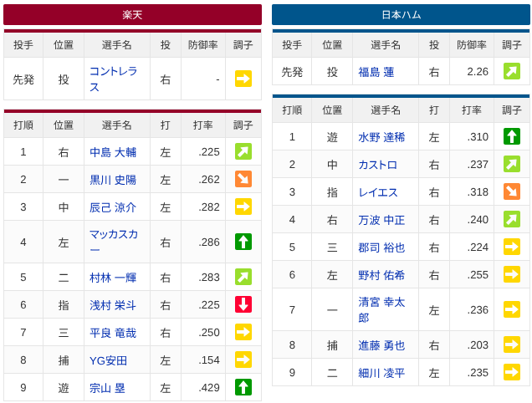Click the red down-arrow condition icon for 浅村 栄斗
The image size is (532, 403).
[x=243, y=304]
